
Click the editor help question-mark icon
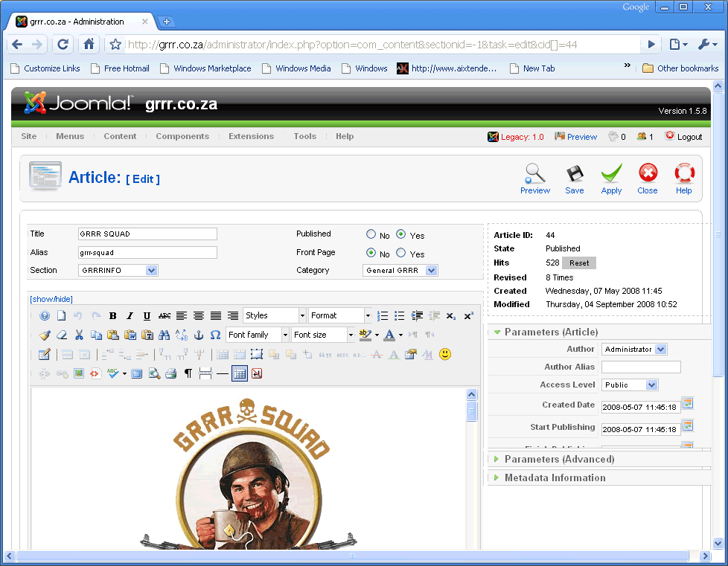click(x=45, y=316)
